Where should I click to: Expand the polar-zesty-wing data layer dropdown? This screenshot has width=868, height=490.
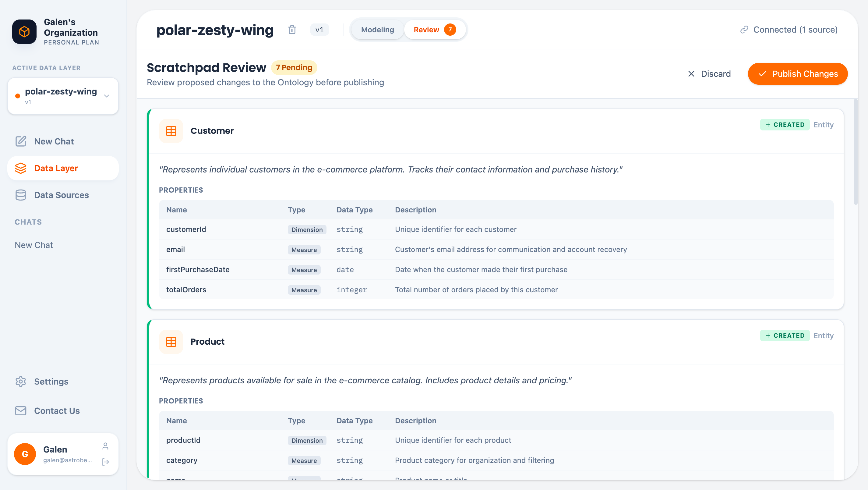(107, 96)
